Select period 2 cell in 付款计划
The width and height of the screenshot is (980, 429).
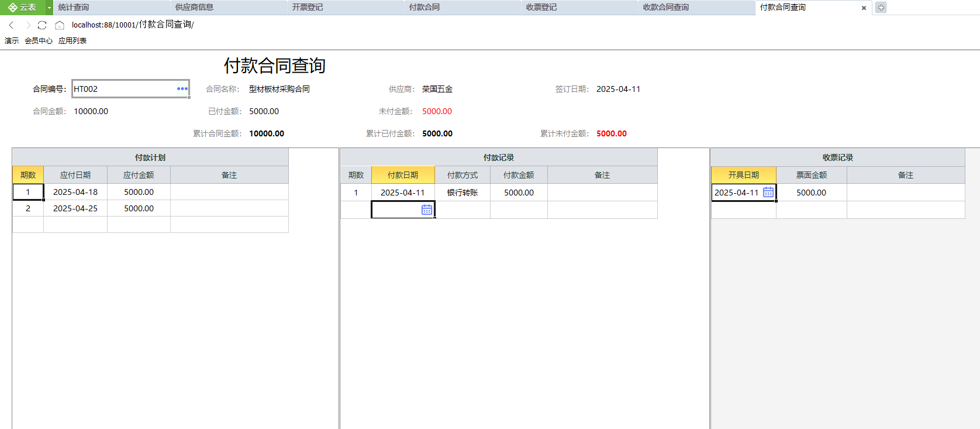28,208
